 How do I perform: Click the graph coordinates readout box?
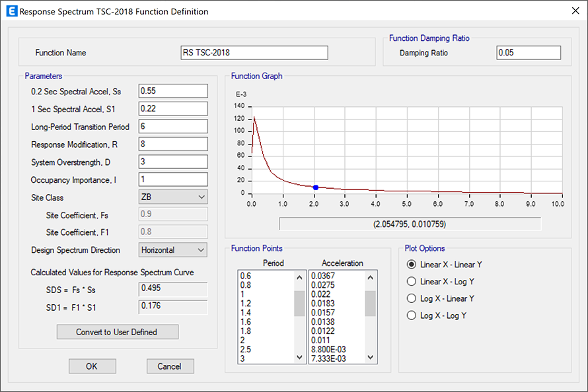tap(410, 224)
